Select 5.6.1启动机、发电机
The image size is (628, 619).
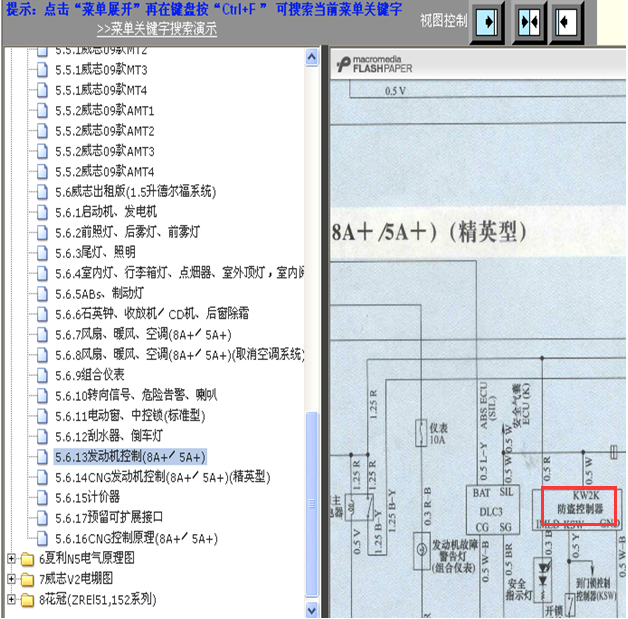coord(106,212)
